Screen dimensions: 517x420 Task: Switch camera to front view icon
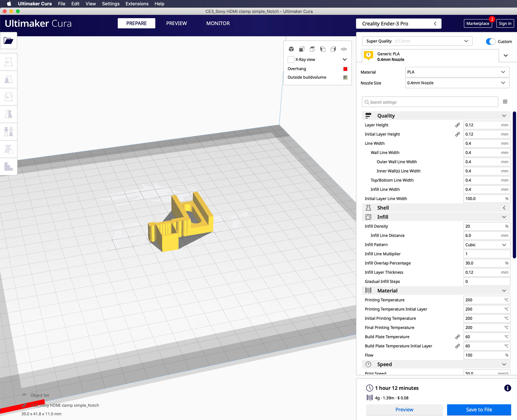pos(302,49)
